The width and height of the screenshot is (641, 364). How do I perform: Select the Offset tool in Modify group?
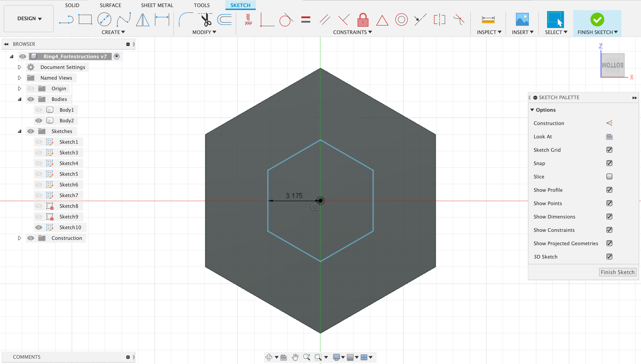[224, 19]
